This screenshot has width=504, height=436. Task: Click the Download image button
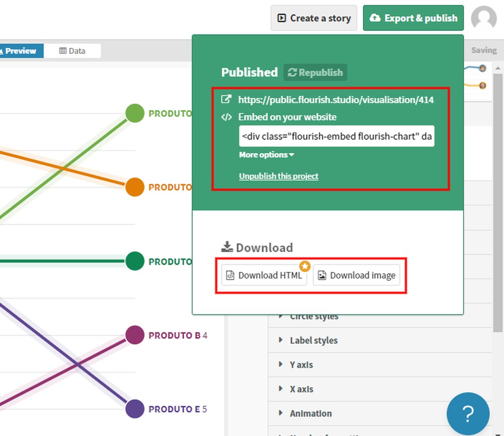pyautogui.click(x=356, y=275)
